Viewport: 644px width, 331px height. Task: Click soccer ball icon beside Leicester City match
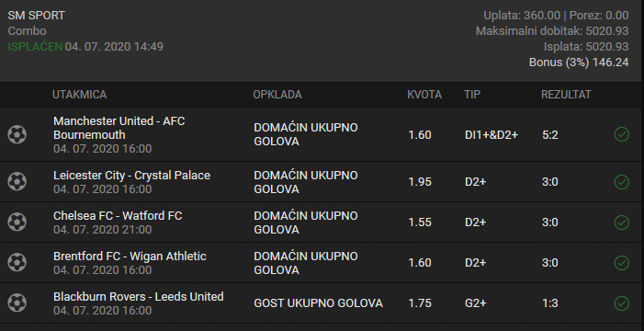pos(17,182)
